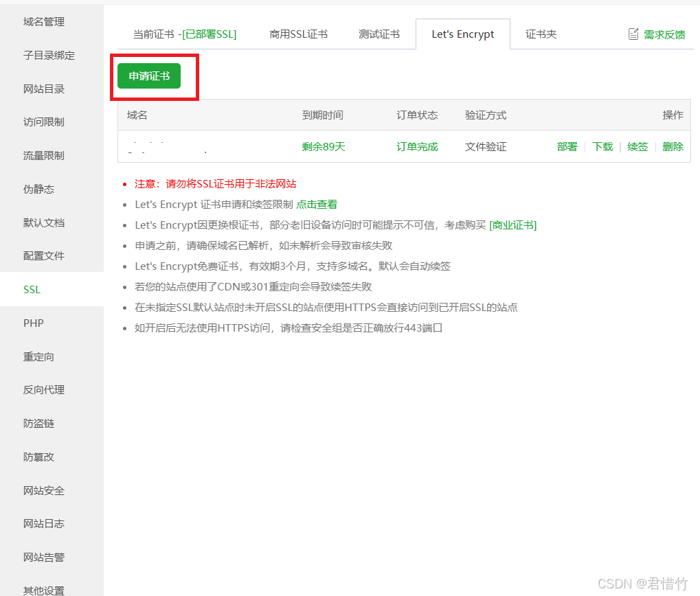Open 流量限制 settings
Screen dimensions: 700x596
click(44, 155)
